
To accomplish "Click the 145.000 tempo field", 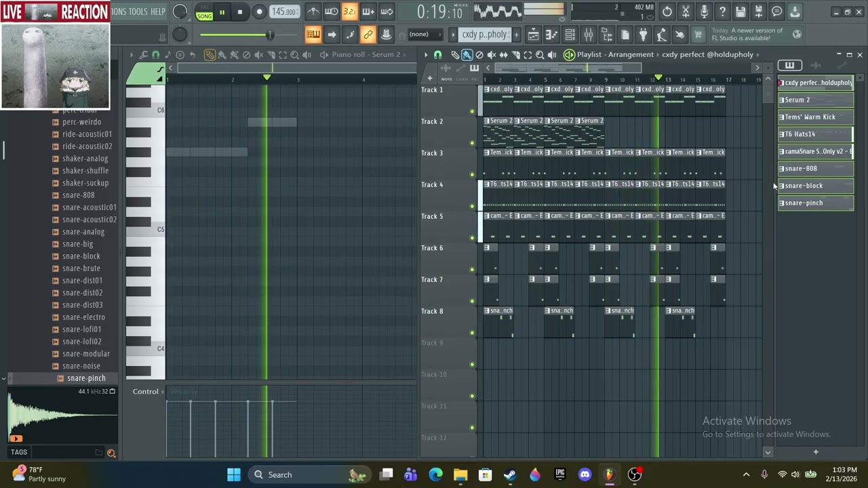I will 284,12.
